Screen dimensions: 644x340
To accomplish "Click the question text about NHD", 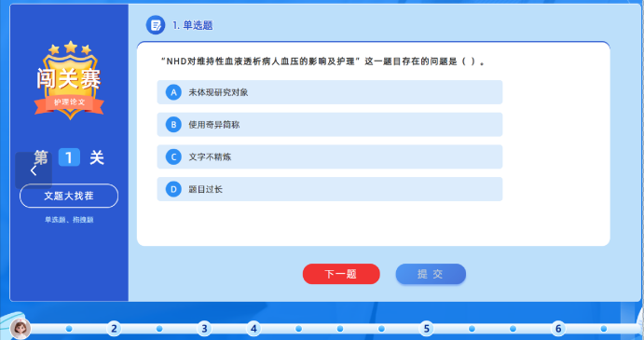I will click(x=322, y=61).
